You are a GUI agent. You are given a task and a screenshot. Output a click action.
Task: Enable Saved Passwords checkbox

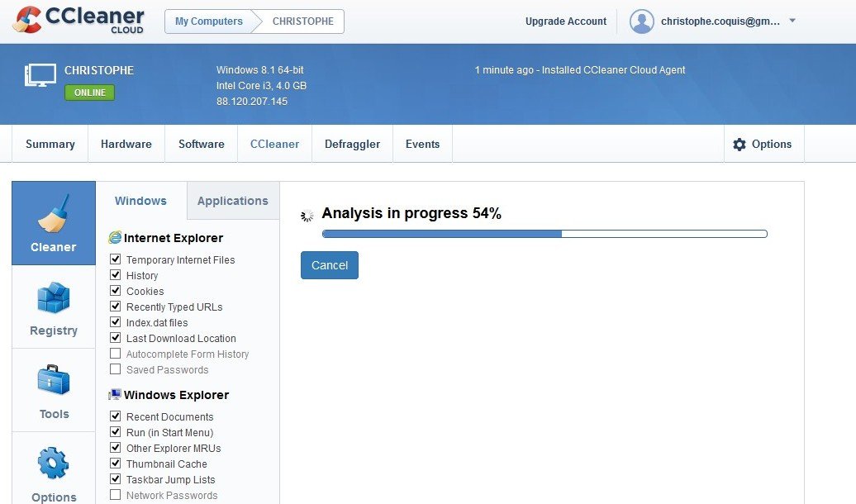coord(115,369)
